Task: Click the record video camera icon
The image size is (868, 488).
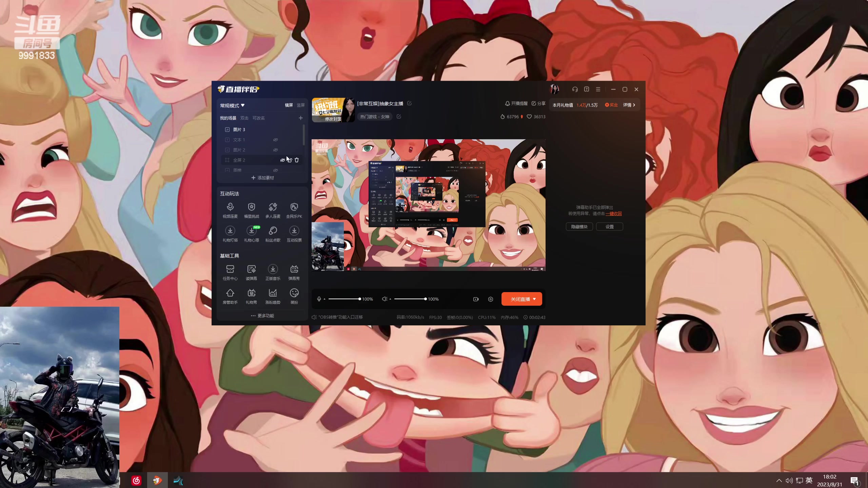Action: [x=476, y=299]
